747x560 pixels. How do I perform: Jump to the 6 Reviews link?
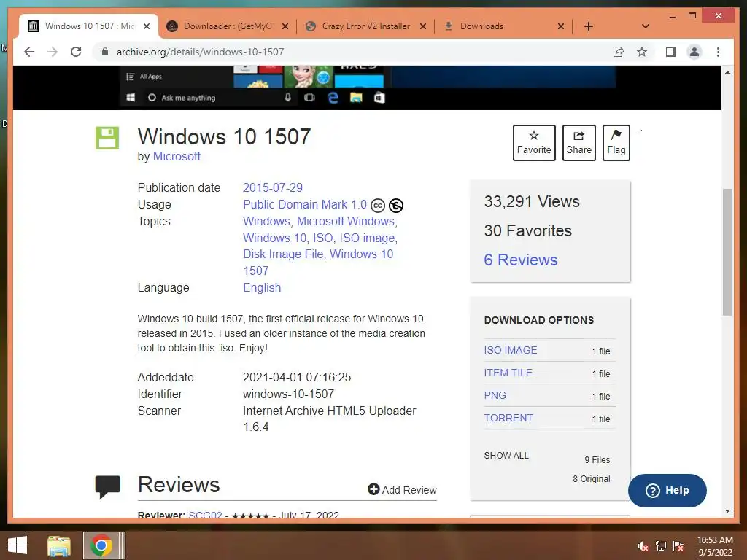click(x=521, y=260)
